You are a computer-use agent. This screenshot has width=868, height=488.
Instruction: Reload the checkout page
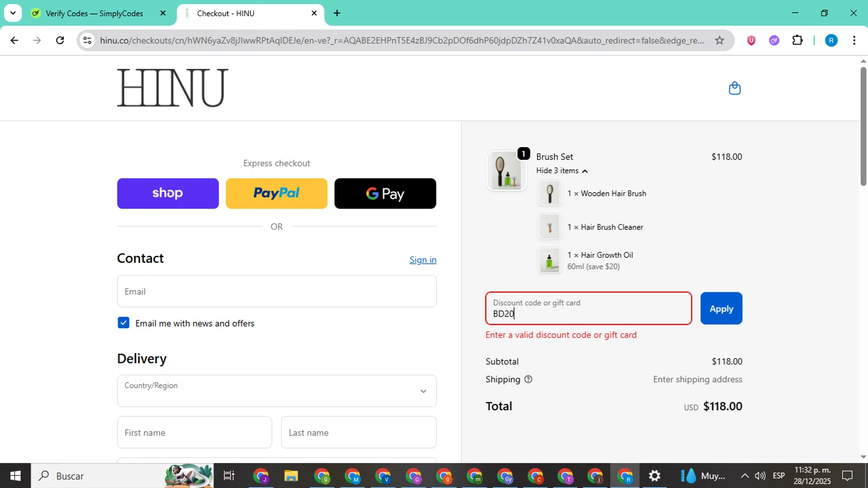point(60,41)
